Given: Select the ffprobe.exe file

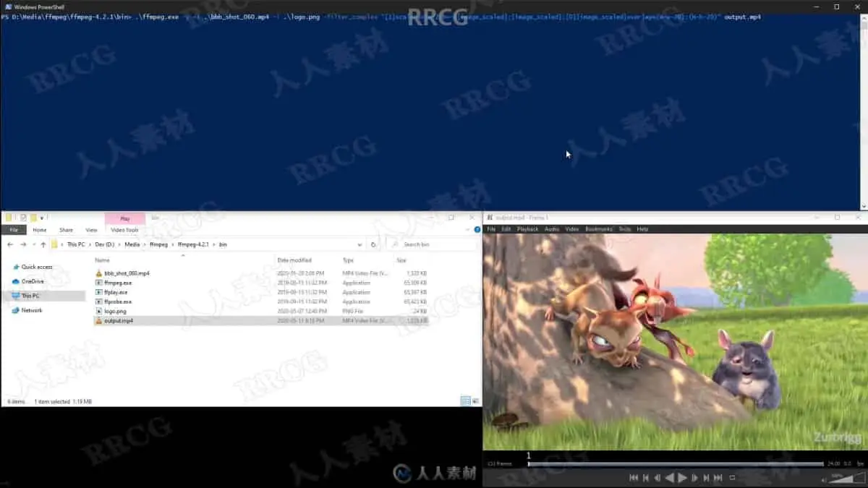Looking at the screenshot, I should (262, 301).
